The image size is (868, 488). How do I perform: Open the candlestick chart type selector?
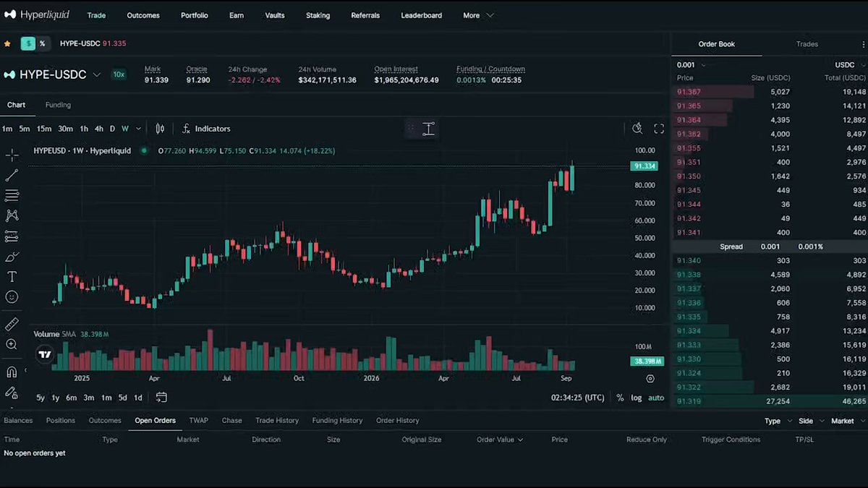[x=160, y=129]
